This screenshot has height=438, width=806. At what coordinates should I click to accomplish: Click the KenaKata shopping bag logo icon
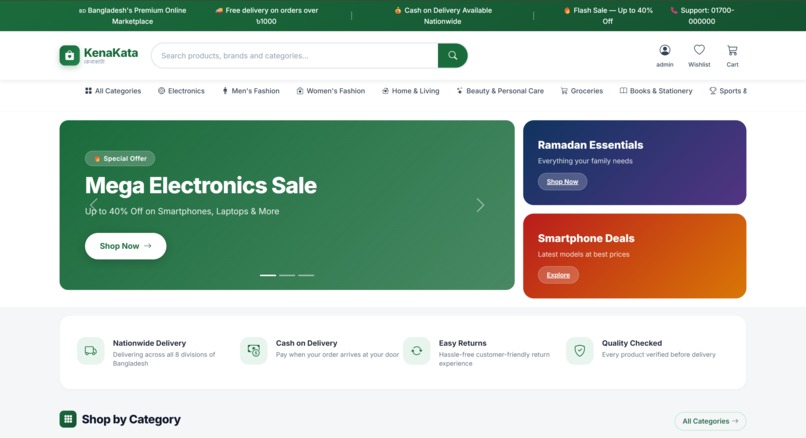(69, 56)
